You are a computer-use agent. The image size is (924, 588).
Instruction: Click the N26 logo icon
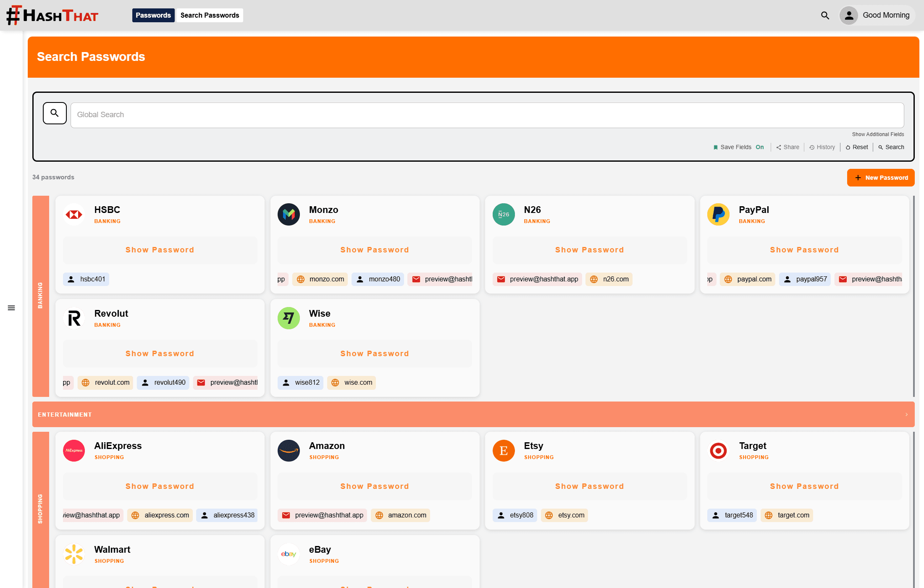pos(504,214)
